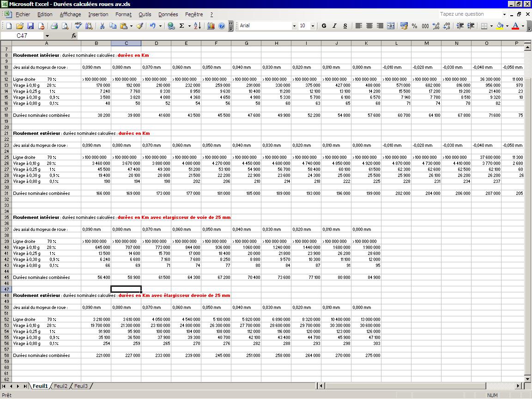Open the font size dropdown
Viewport: 532px width, 399px height.
coord(313,26)
